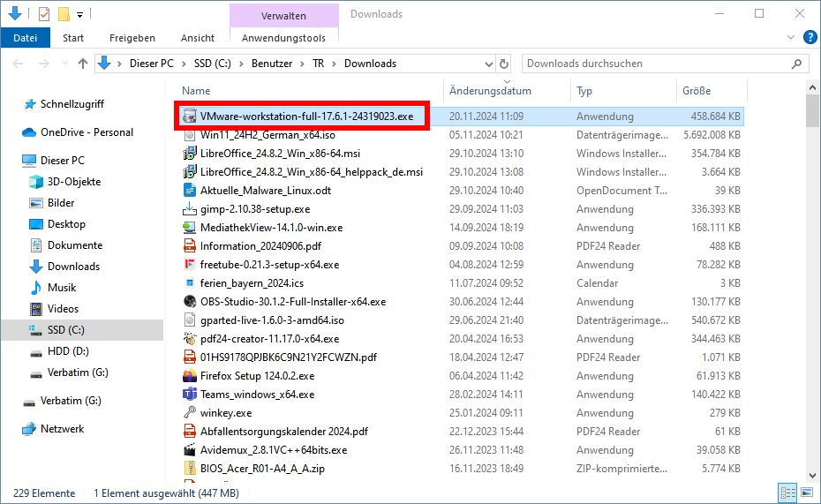Click Dieser PC in the address path
Image resolution: width=821 pixels, height=504 pixels.
click(x=151, y=64)
